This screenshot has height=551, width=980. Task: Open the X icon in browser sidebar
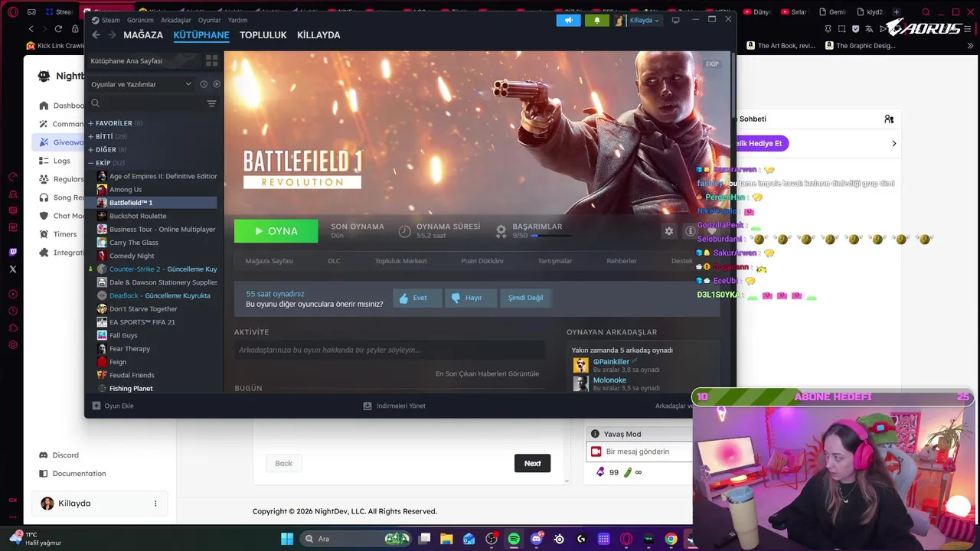click(x=13, y=269)
